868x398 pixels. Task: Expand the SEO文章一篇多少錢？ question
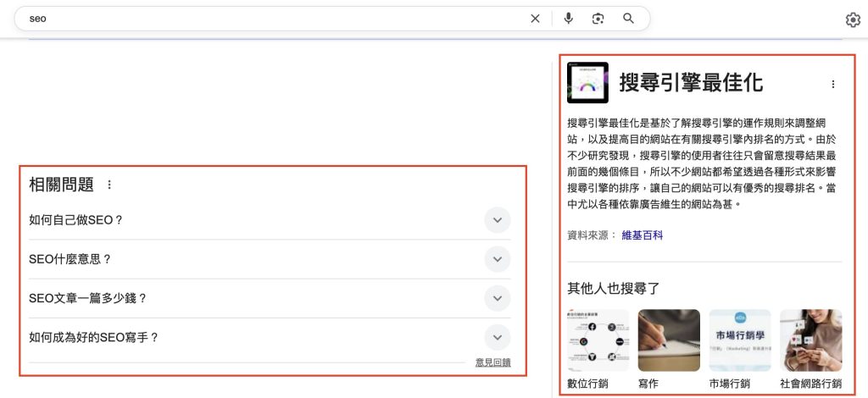click(x=498, y=298)
